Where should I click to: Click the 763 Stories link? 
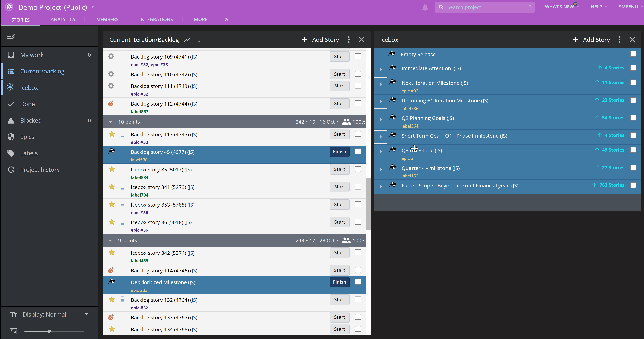(612, 185)
